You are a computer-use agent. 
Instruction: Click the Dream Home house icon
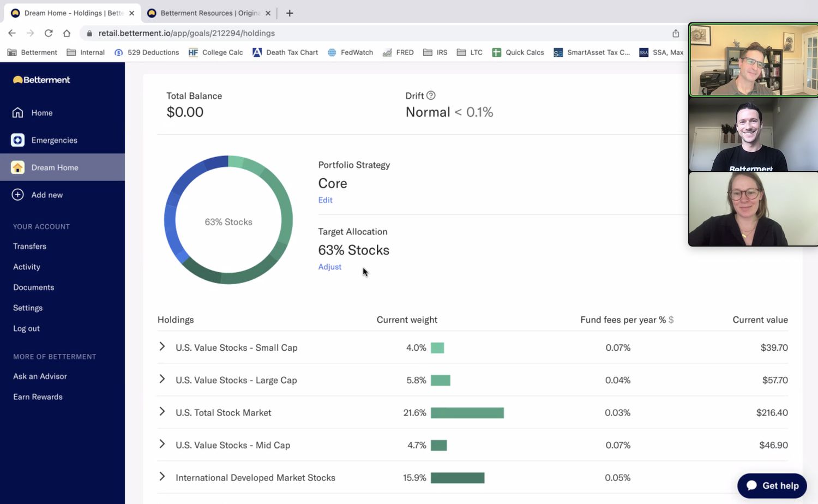[x=17, y=167]
